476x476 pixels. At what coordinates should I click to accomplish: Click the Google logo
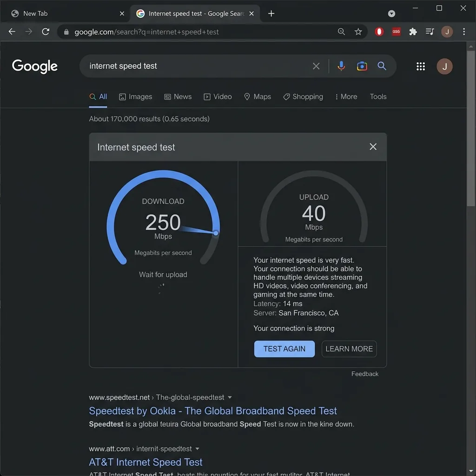tap(34, 66)
